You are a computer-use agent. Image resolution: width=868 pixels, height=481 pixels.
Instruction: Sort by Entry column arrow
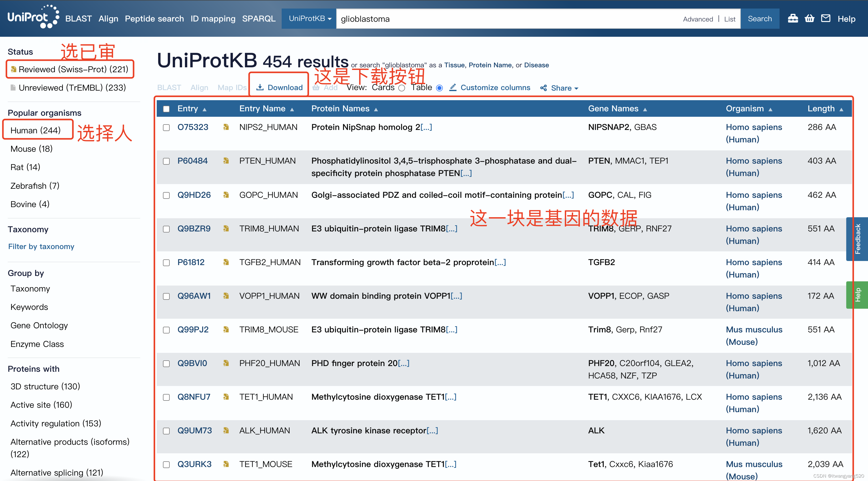pos(205,109)
